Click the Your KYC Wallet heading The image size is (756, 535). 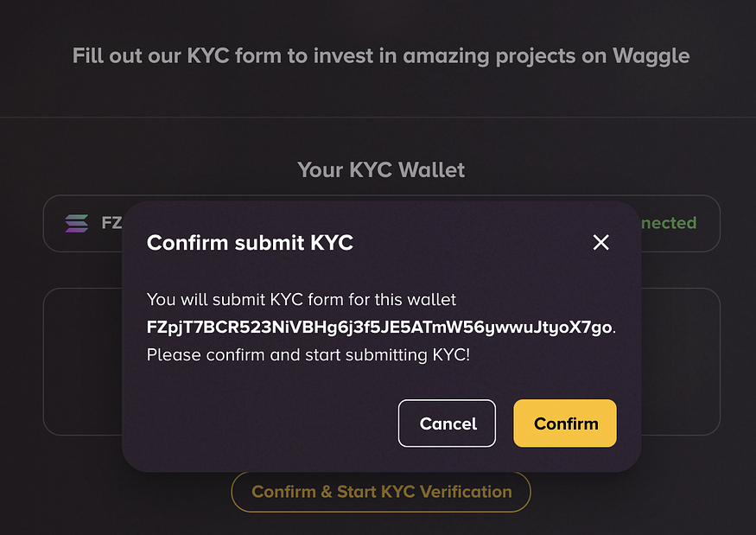pos(381,169)
